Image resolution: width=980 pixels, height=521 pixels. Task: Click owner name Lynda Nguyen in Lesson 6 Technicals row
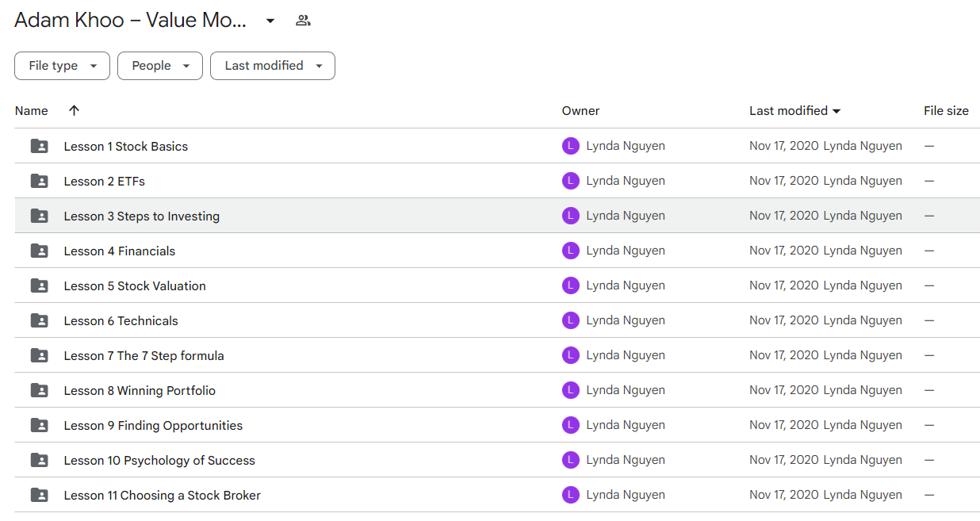[626, 320]
